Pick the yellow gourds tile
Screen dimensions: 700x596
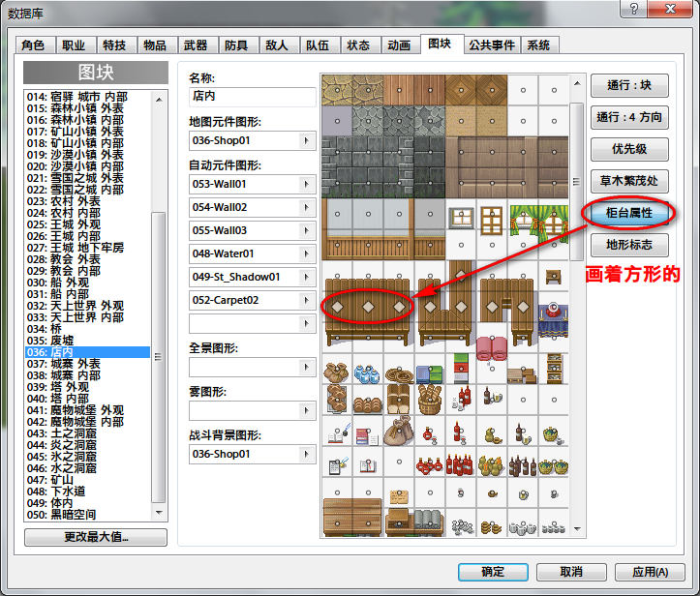tap(491, 465)
